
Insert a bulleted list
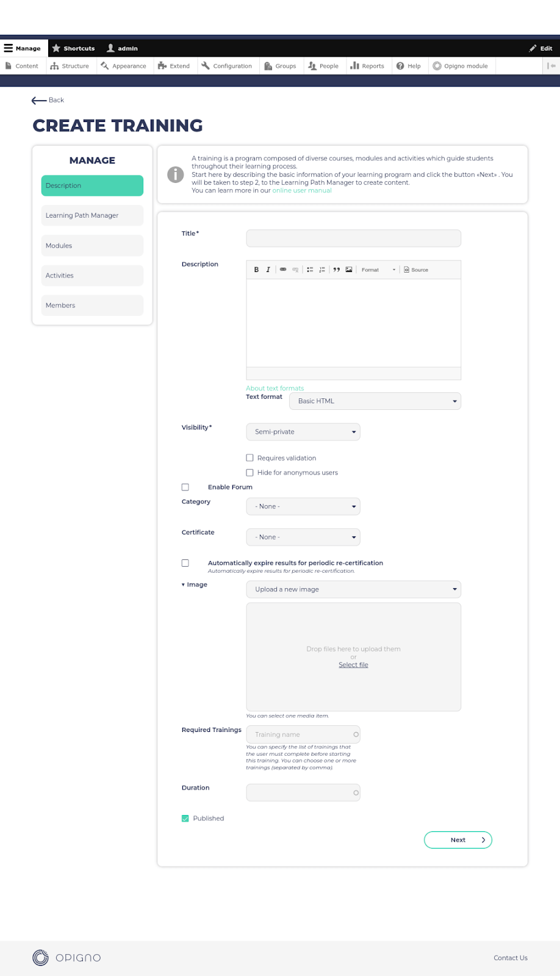coord(310,270)
